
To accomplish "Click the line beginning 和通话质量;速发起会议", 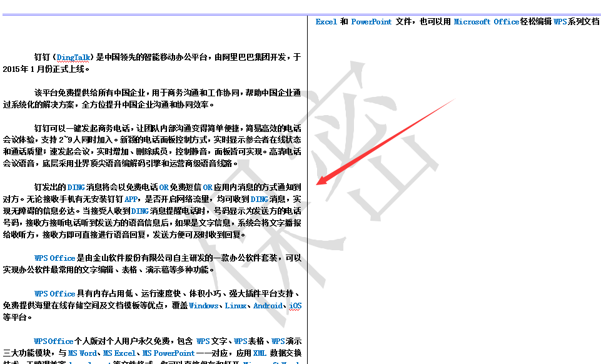I will coord(152,152).
